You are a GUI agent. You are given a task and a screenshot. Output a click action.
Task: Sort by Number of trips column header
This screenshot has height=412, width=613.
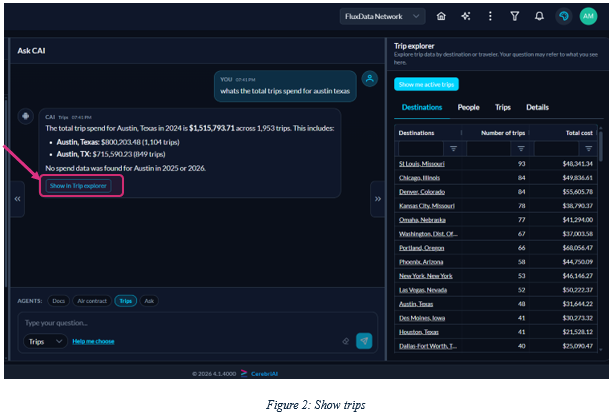(503, 133)
